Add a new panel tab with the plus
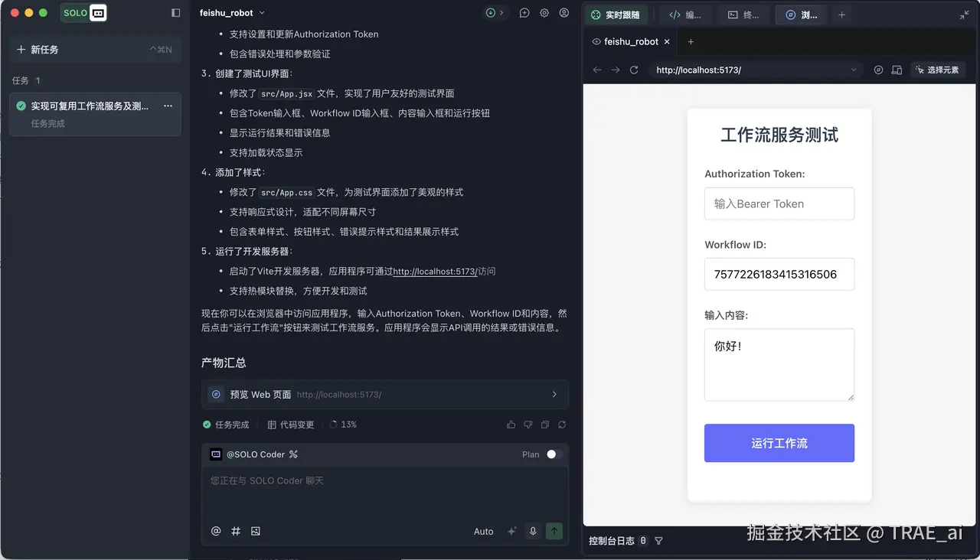 point(841,15)
